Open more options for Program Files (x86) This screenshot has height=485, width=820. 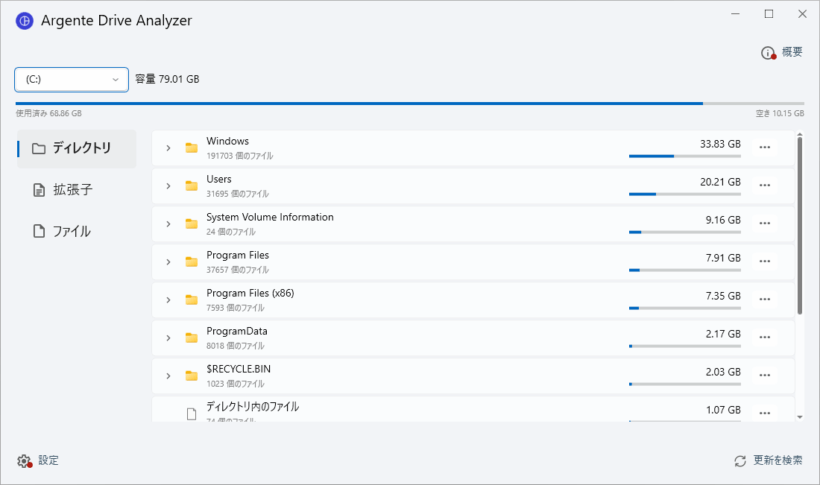[x=765, y=299]
